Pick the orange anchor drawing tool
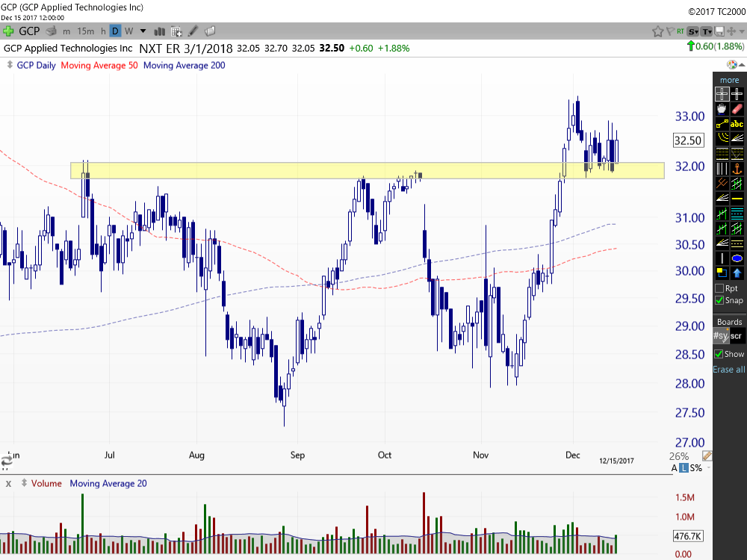This screenshot has width=747, height=560. pyautogui.click(x=737, y=169)
